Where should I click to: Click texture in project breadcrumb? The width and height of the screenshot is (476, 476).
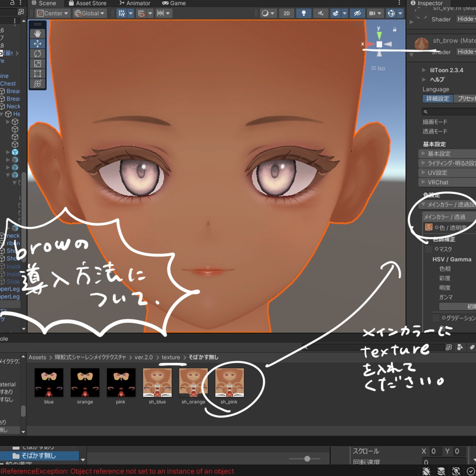point(171,357)
